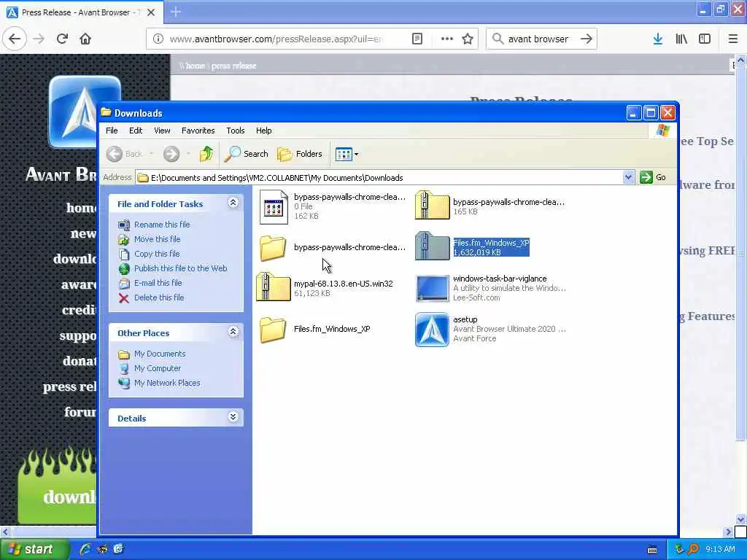
Task: Click Delete this file
Action: [x=159, y=297]
